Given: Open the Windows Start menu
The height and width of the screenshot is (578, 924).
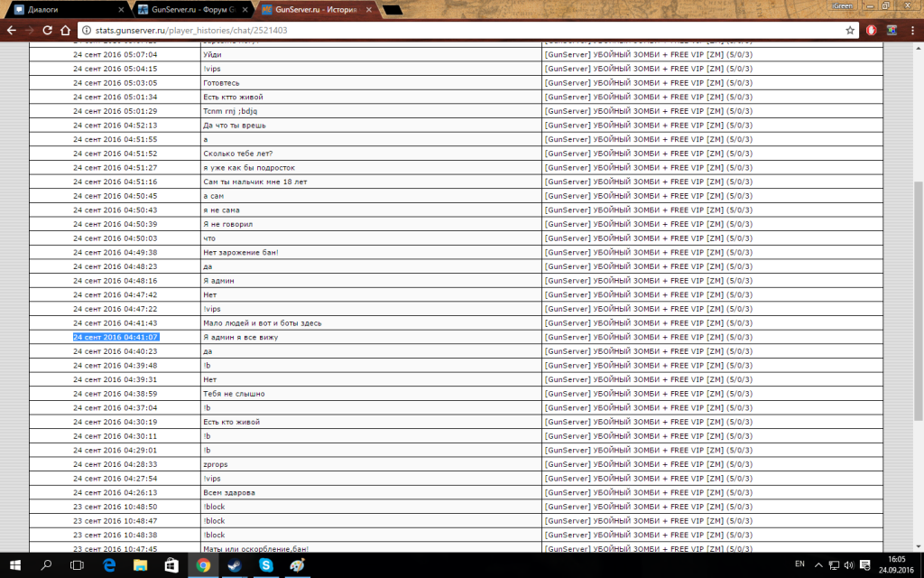Looking at the screenshot, I should click(x=15, y=564).
